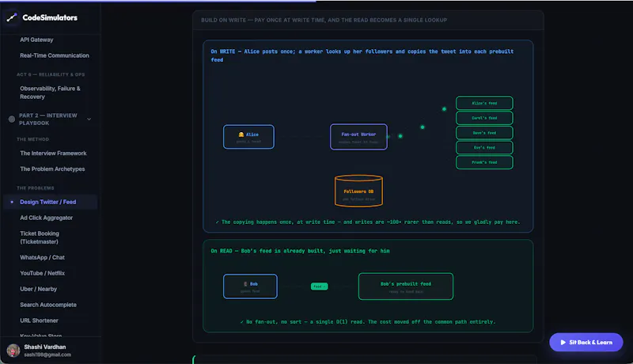Open WhatsApp / Chat problem
The image size is (633, 364).
(43, 257)
